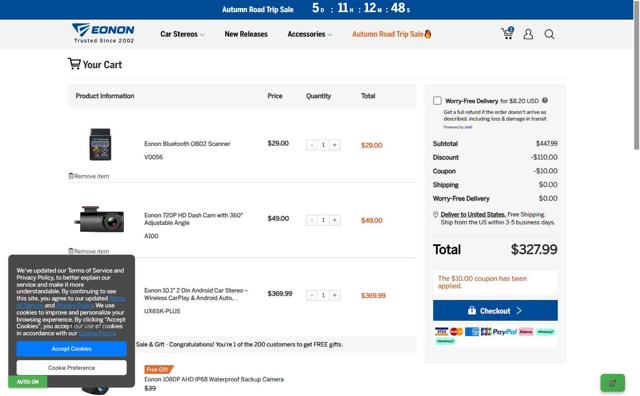Remove the 720P HD Dash Cam item

point(89,251)
